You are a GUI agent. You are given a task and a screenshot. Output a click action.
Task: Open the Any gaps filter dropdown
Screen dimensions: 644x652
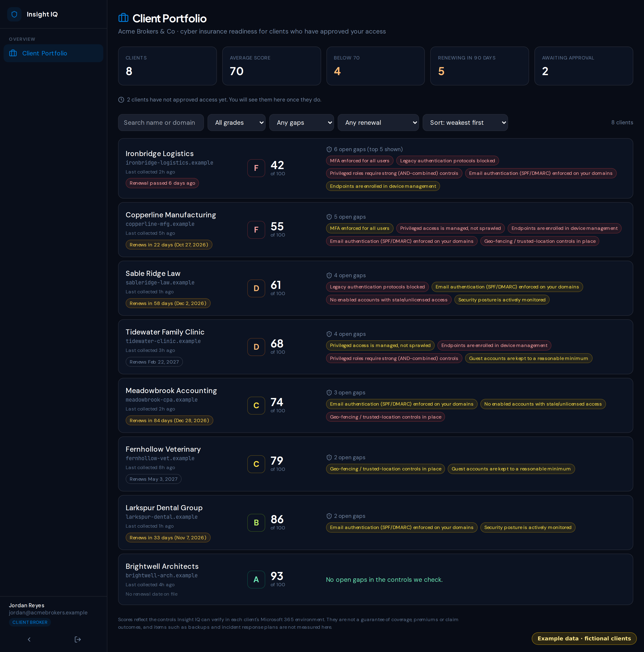pyautogui.click(x=301, y=123)
